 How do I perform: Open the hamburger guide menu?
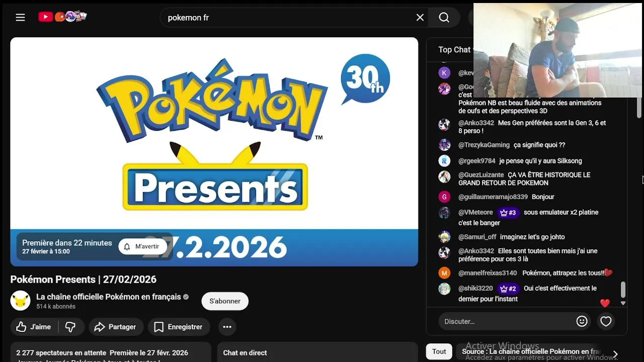20,18
